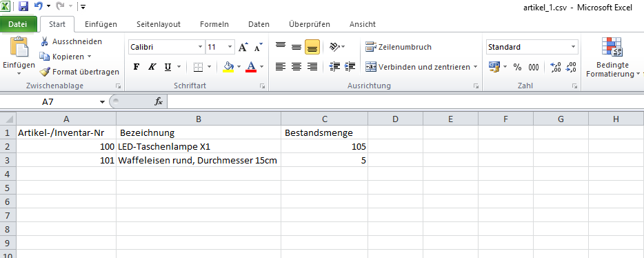Expand the Name Box dropdown arrow
Image resolution: width=644 pixels, height=258 pixels.
102,102
